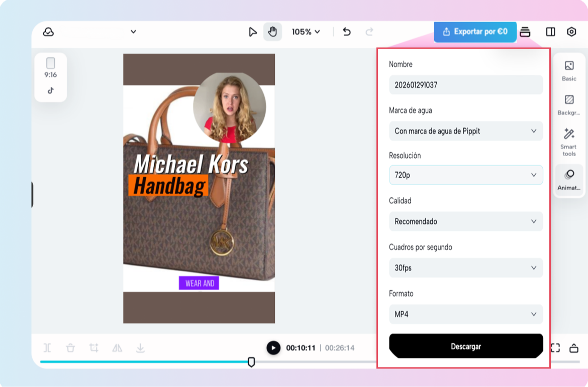588x387 pixels.
Task: Enter fullscreen preview mode
Action: click(555, 348)
